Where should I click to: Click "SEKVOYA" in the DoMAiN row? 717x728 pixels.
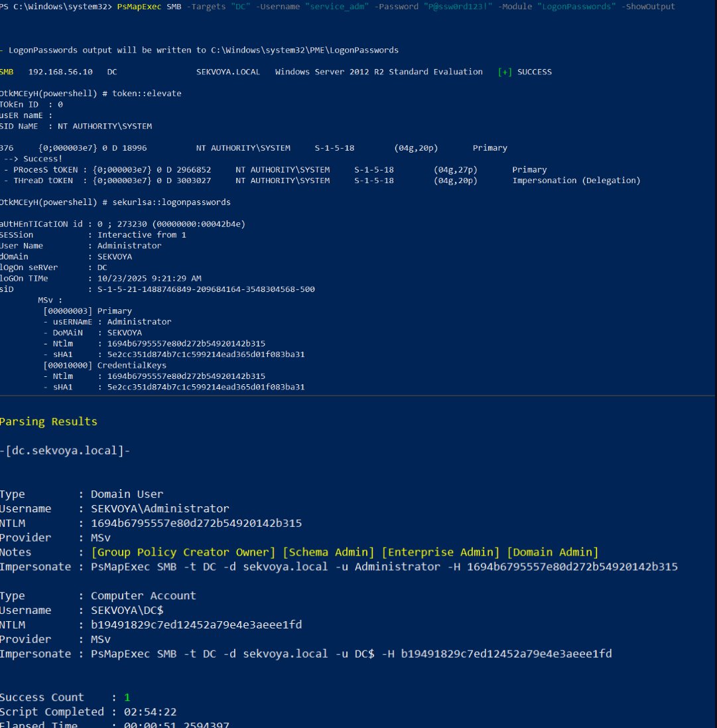125,333
